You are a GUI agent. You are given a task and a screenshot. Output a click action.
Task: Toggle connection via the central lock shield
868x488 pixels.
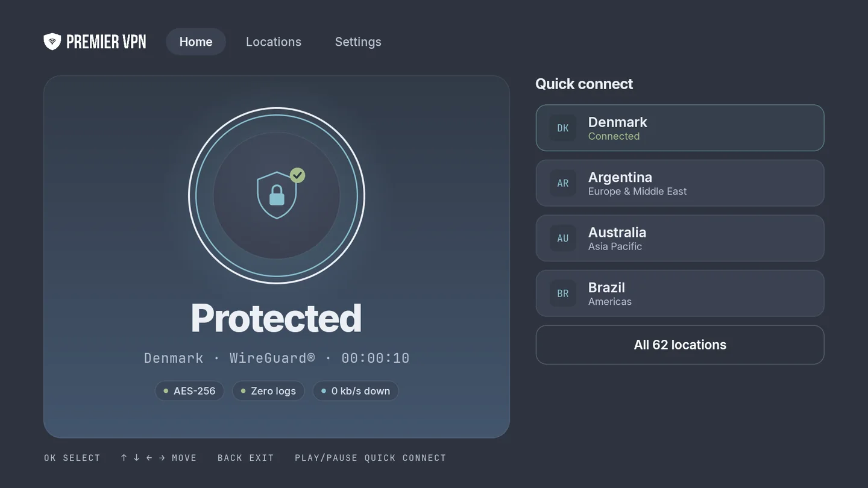coord(277,196)
